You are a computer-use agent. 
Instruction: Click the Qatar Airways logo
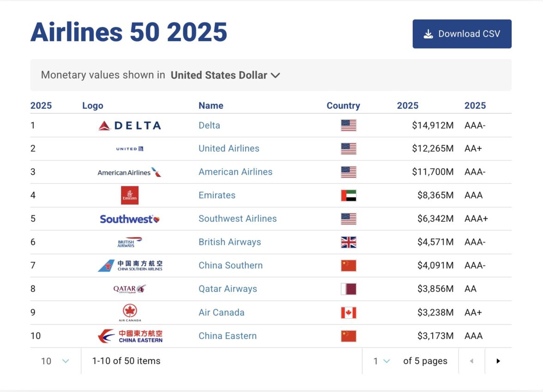point(130,289)
